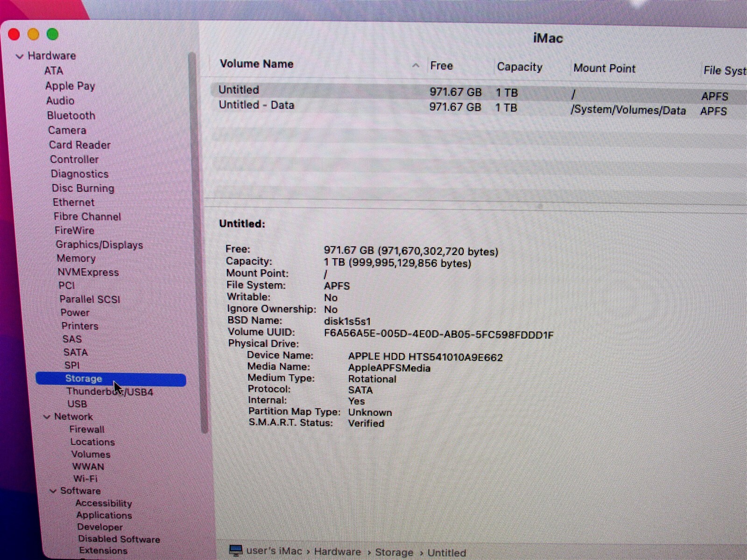Collapse the Software section chevron

53,491
